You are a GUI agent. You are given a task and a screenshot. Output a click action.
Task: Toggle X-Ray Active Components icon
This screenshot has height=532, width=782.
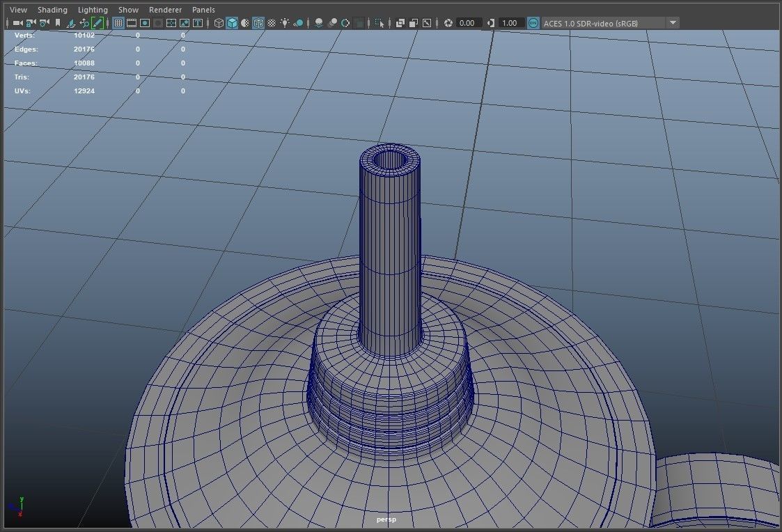414,23
